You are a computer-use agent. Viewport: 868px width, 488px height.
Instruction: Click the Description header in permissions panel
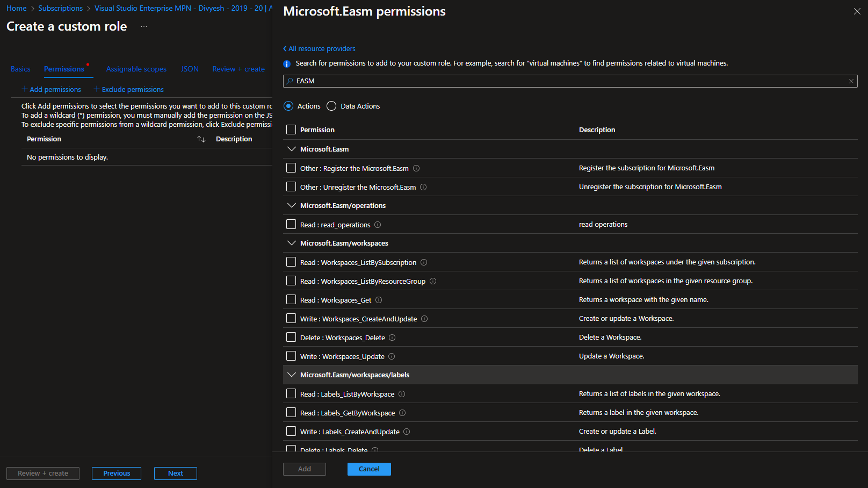597,130
